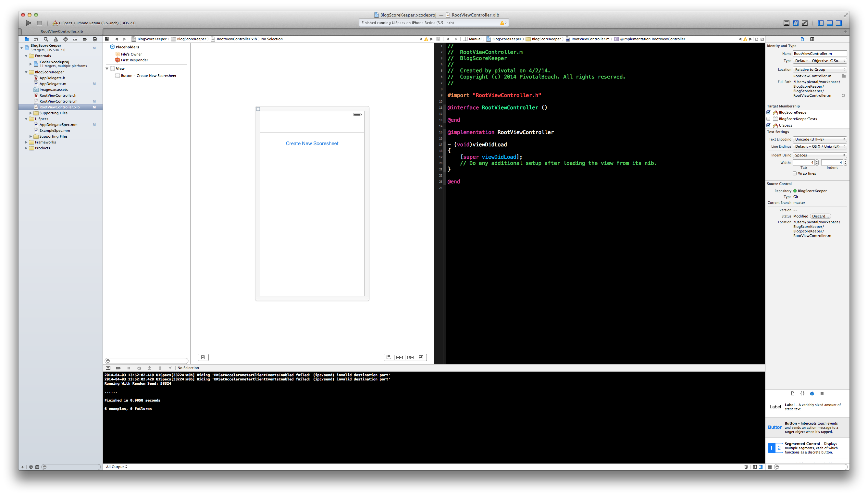Toggle the Debug area pane
Screen dimensions: 868x496
point(830,23)
